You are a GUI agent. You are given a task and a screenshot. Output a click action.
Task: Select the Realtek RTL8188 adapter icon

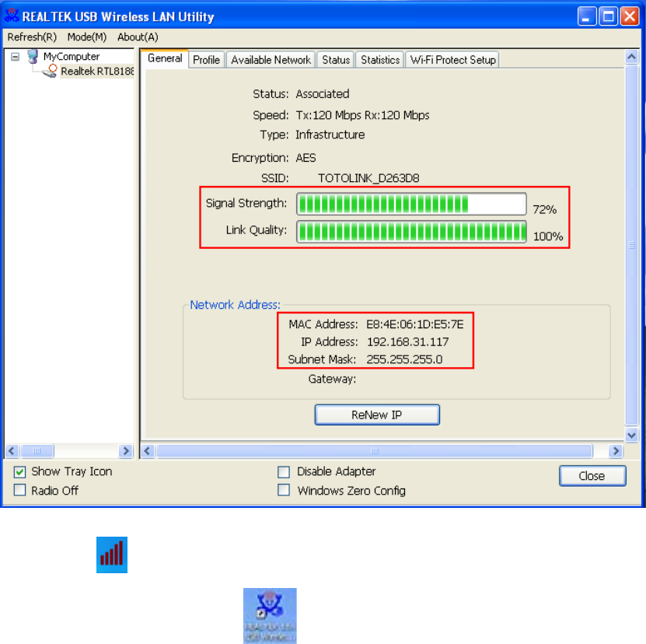coord(50,71)
